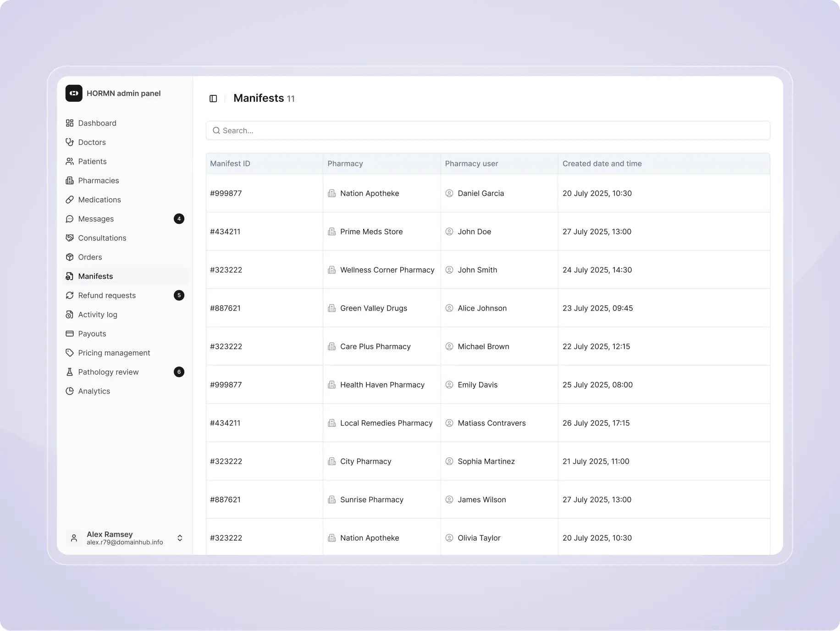Click the Manifest ID column header

[230, 164]
